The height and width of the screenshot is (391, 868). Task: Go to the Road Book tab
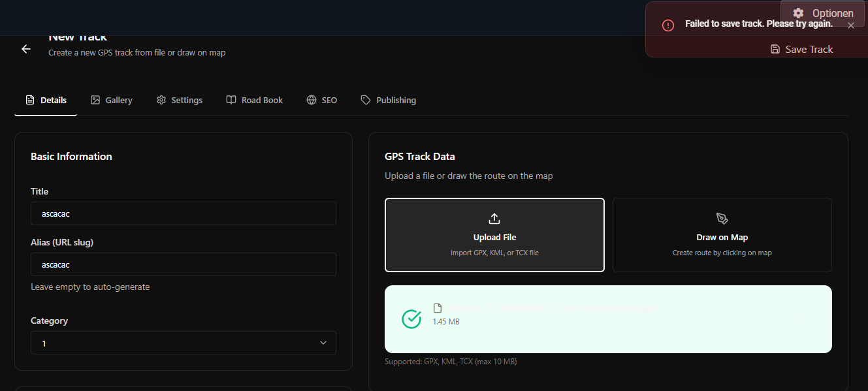[x=255, y=100]
